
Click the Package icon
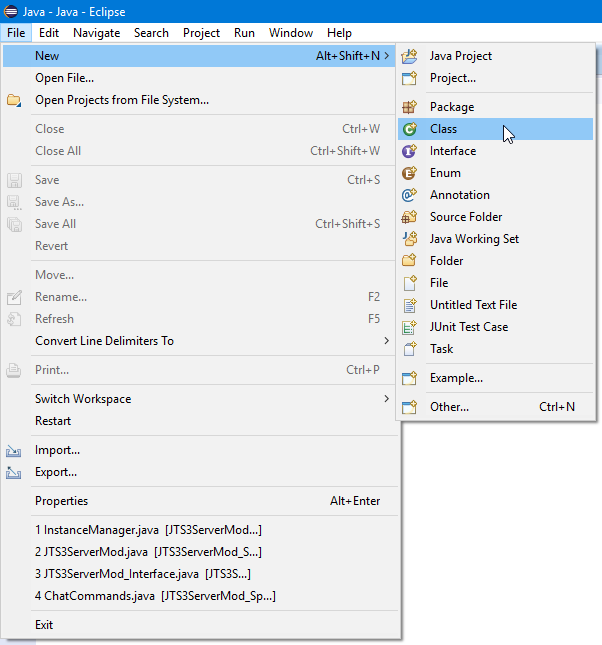(409, 107)
